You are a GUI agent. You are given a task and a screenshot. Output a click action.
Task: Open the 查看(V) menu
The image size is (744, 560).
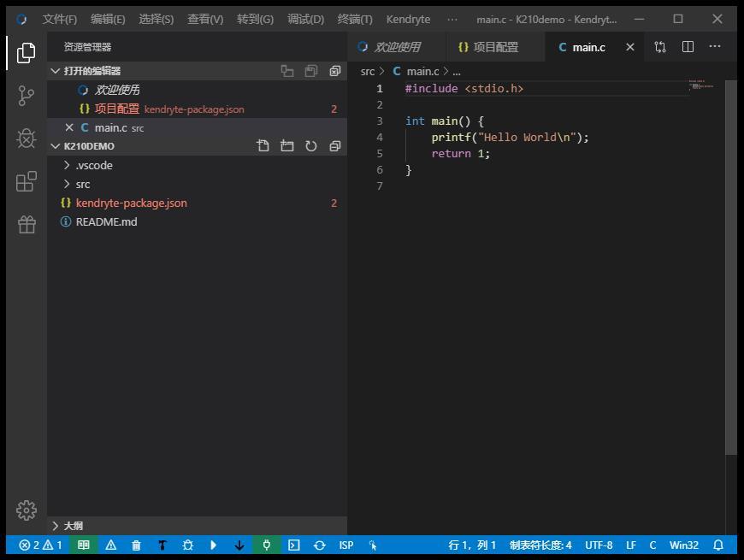(x=205, y=20)
